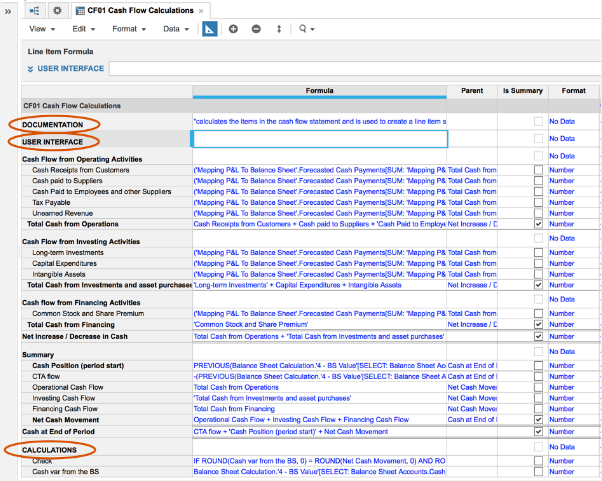
Task: Expand the collapsed sidebar with double chevron
Action: pos(8,12)
